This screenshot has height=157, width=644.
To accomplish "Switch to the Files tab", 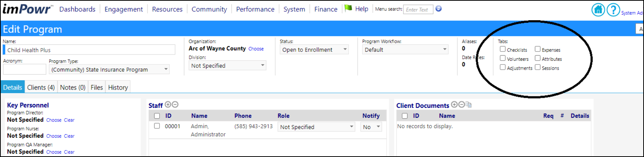I will [x=97, y=87].
